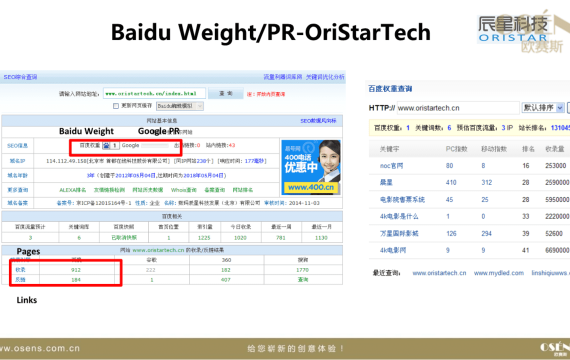570x360 pixels.
Task: Click the 关键字 column header
Action: coord(389,149)
